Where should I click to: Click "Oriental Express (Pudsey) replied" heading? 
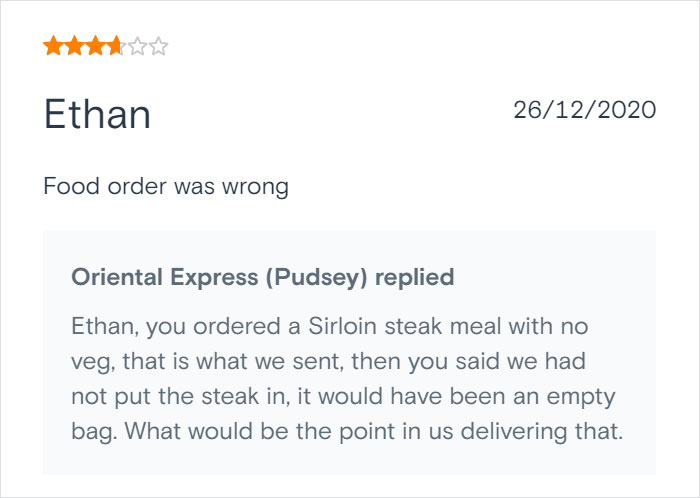[263, 277]
